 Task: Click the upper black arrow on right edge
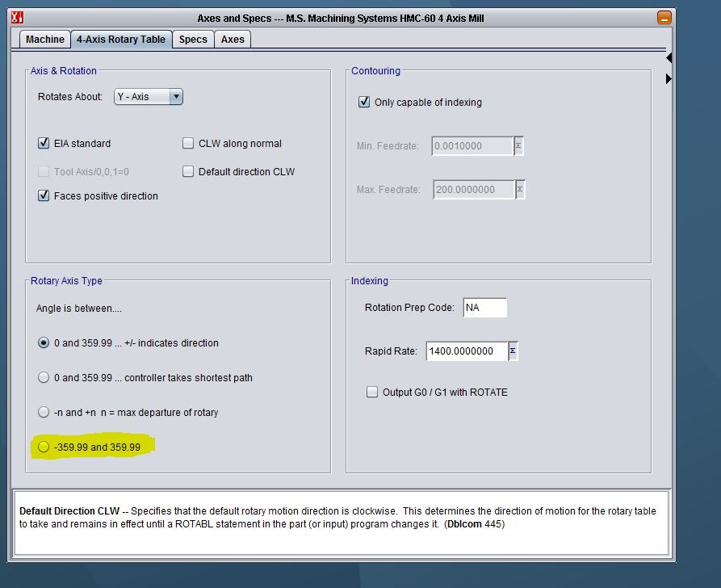(669, 58)
